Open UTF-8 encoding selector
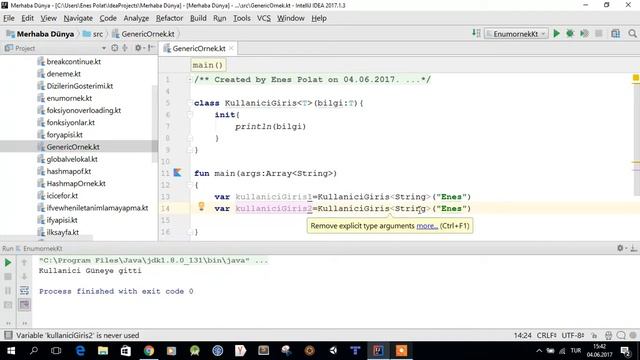This screenshot has width=640, height=360. point(573,335)
